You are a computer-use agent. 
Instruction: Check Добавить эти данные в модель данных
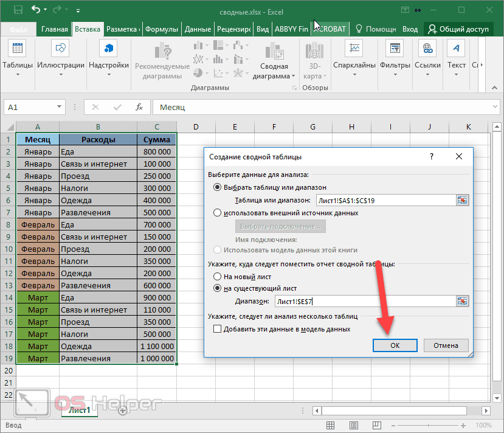click(216, 328)
